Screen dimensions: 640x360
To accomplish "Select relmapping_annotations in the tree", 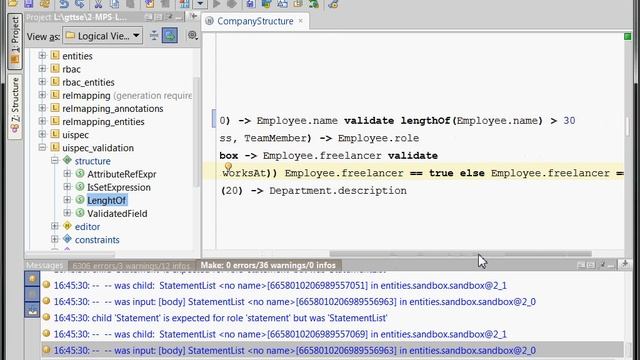I will pos(113,109).
